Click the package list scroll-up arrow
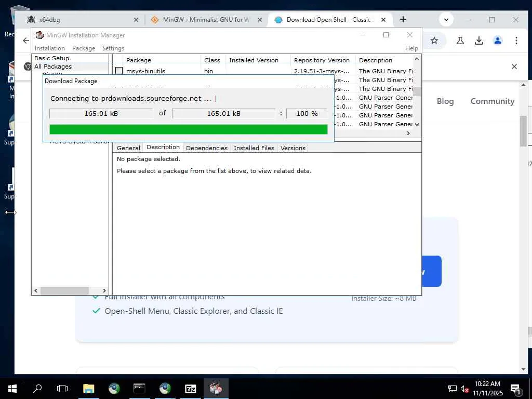The image size is (532, 399). (x=417, y=59)
